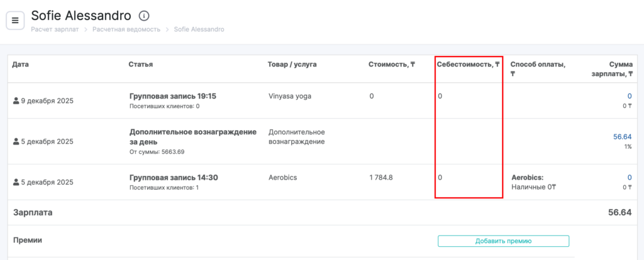The image size is (644, 260).
Task: Click Aerobics service cell
Action: 282,178
